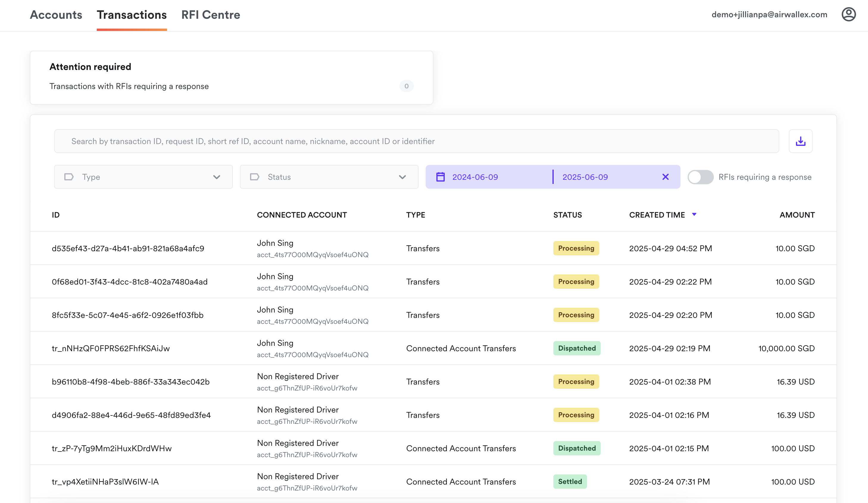Open transaction d535ef43-d27a-4b41-ab91-821a68a4afc9 row
Viewport: 868px width, 503px height.
tap(128, 249)
